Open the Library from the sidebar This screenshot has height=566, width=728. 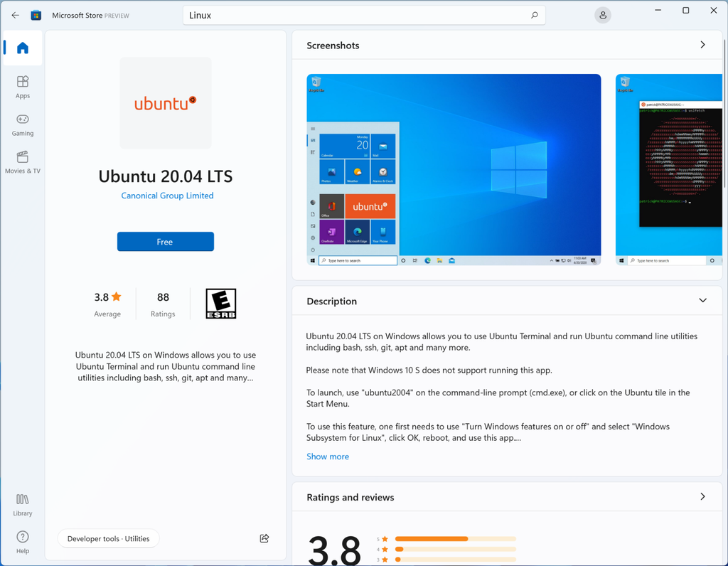point(22,504)
